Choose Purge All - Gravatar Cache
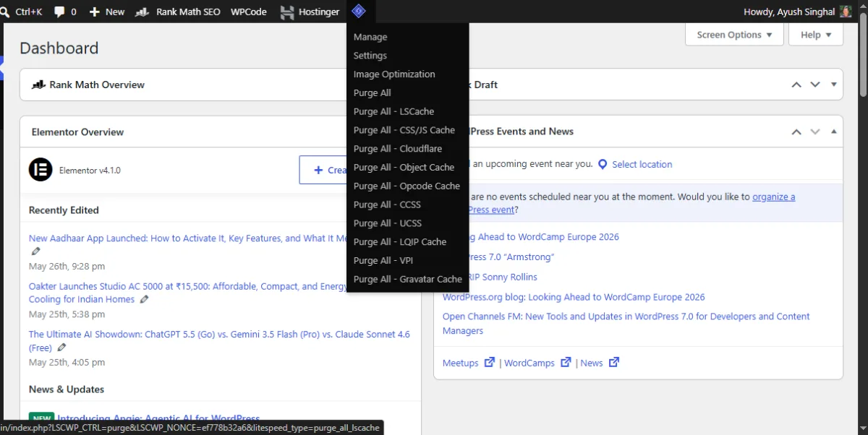This screenshot has width=868, height=435. click(408, 280)
